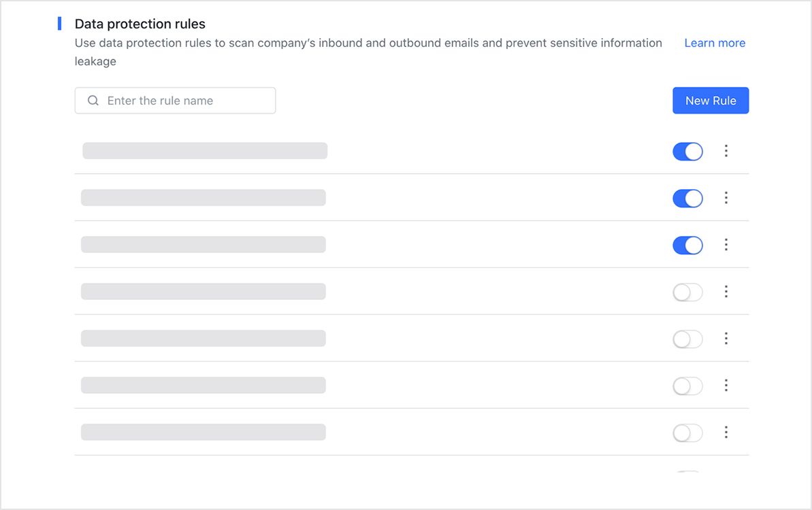Open more options for the second rule

[x=726, y=198]
